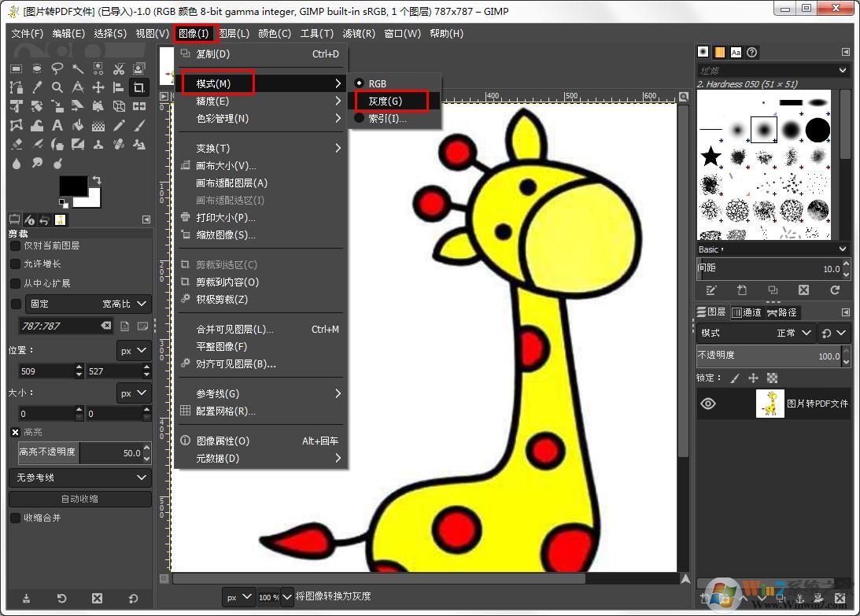The image size is (860, 616).
Task: Choose the Zoom tool from the toolbox
Action: pyautogui.click(x=57, y=87)
